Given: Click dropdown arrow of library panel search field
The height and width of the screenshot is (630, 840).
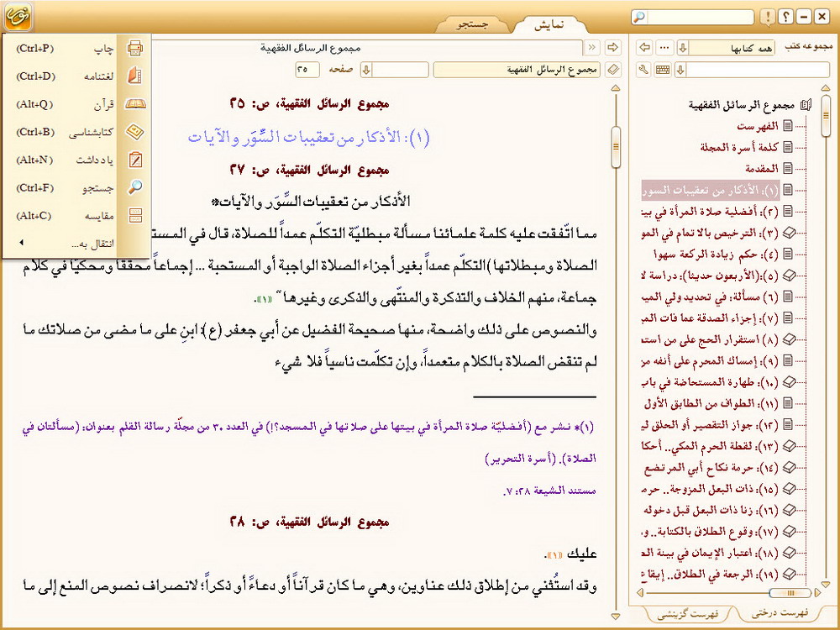Looking at the screenshot, I should click(681, 70).
